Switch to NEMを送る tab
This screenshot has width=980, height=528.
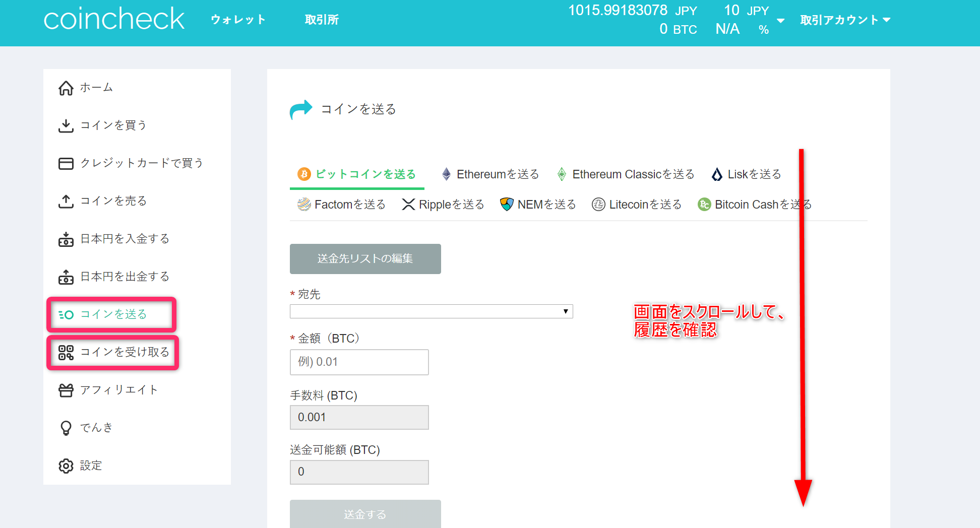[x=538, y=205]
